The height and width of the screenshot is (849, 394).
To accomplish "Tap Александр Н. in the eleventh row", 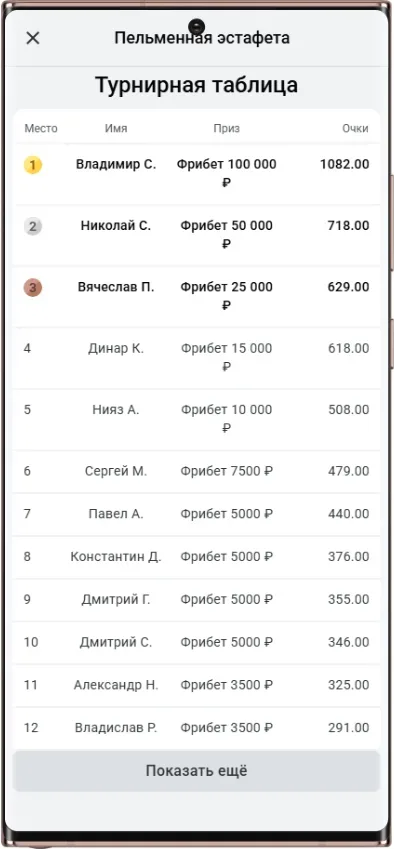I will click(x=116, y=685).
